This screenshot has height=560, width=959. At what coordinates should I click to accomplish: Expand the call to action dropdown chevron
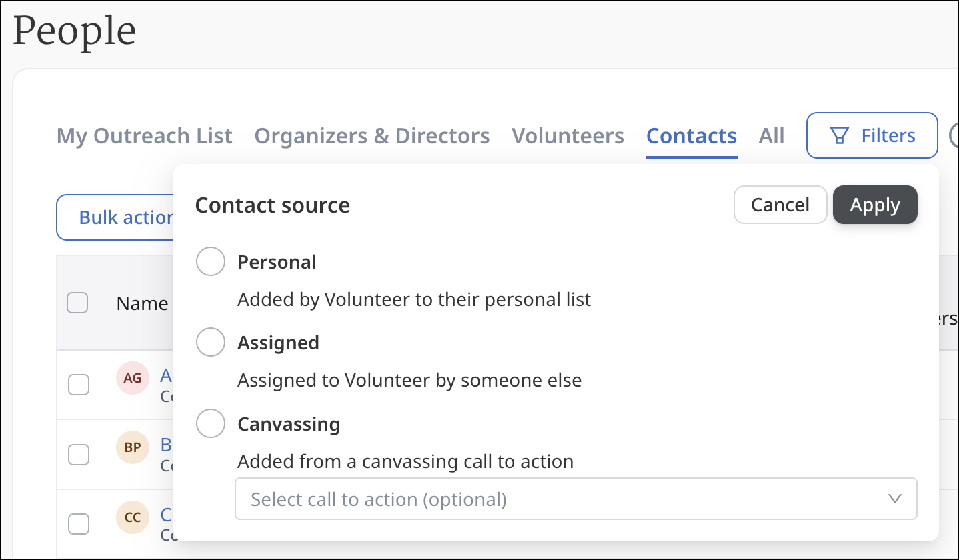click(x=895, y=499)
